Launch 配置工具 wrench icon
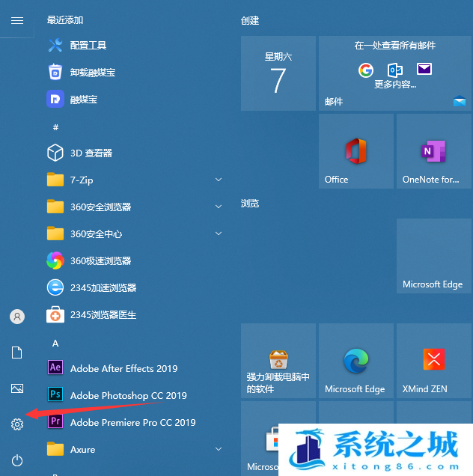Image resolution: width=473 pixels, height=476 pixels. pyautogui.click(x=55, y=45)
